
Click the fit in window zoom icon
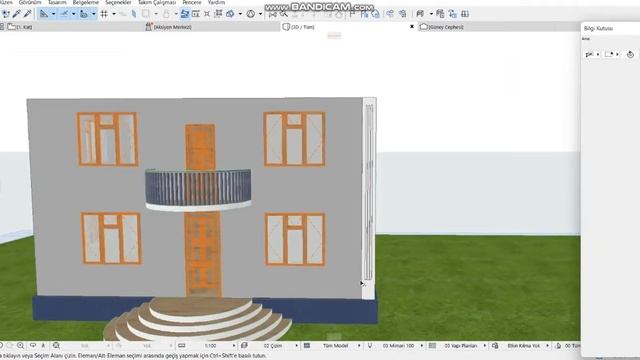pyautogui.click(x=56, y=346)
